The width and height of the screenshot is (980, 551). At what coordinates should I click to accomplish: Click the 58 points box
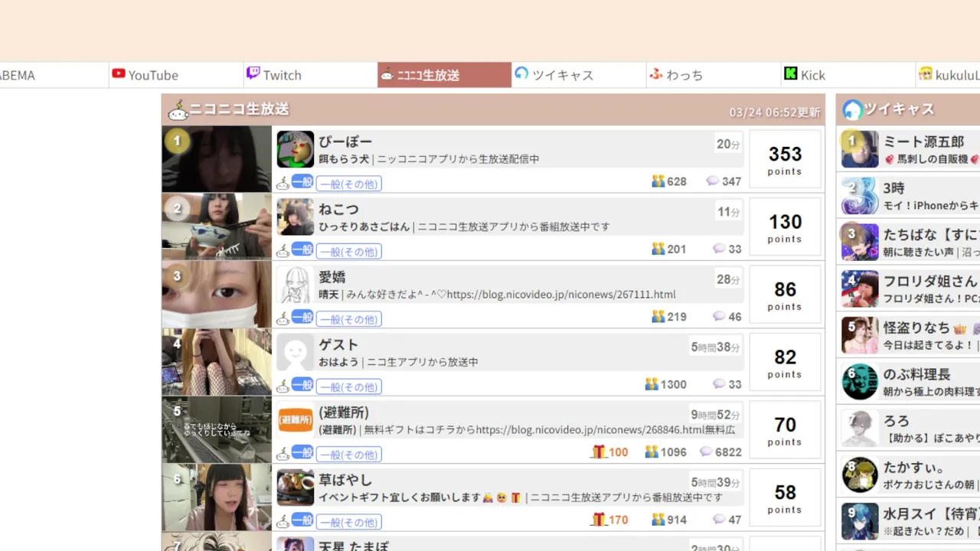pos(785,497)
